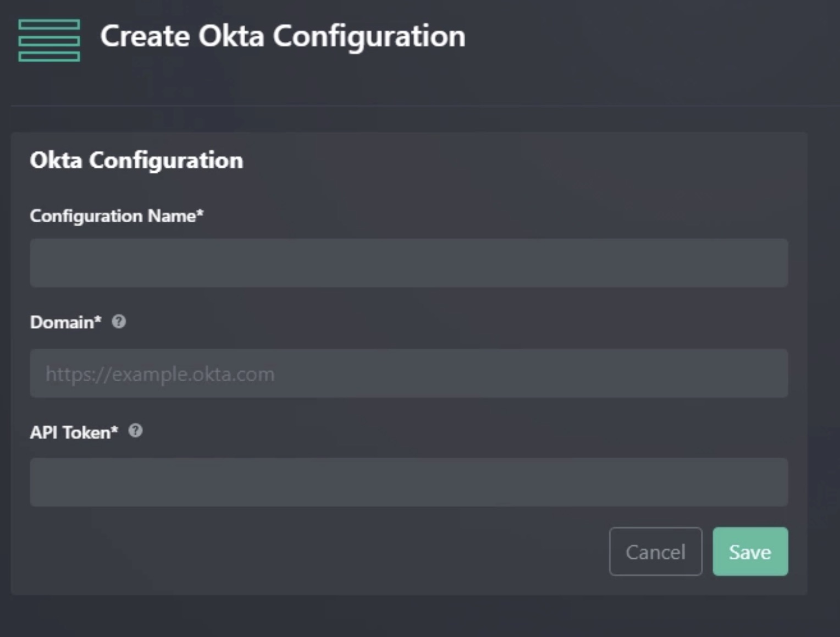The height and width of the screenshot is (637, 840).
Task: Click the empty API Token input field
Action: [409, 482]
